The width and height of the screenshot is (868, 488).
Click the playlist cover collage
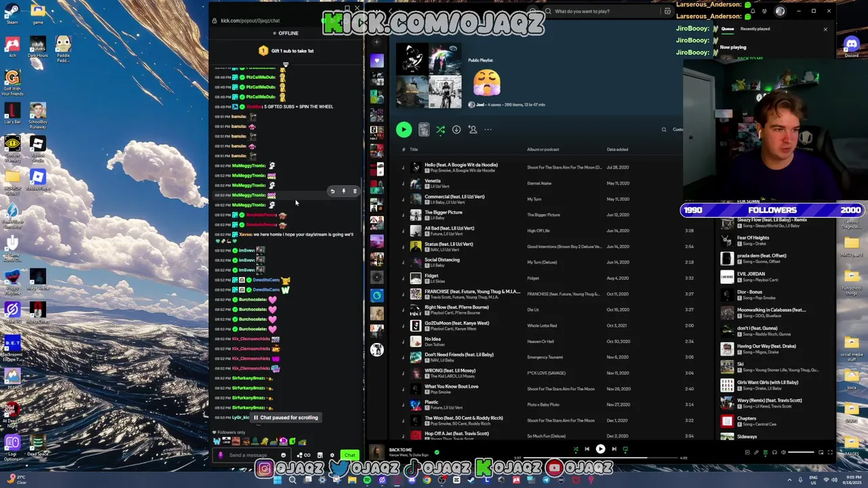[x=429, y=76]
